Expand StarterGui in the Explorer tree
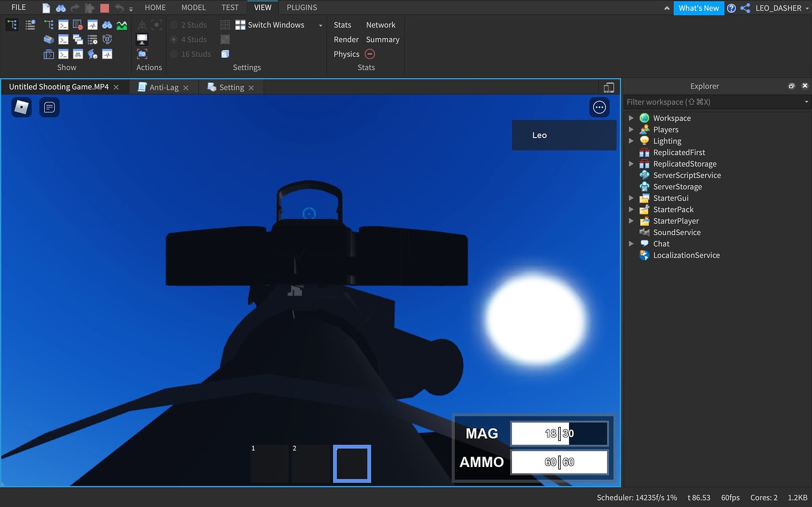The image size is (812, 507). coord(631,198)
